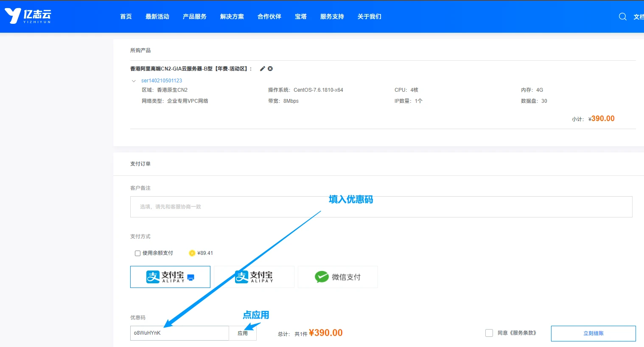Click the Yizhiyun logo in header
This screenshot has width=644, height=347.
click(28, 16)
